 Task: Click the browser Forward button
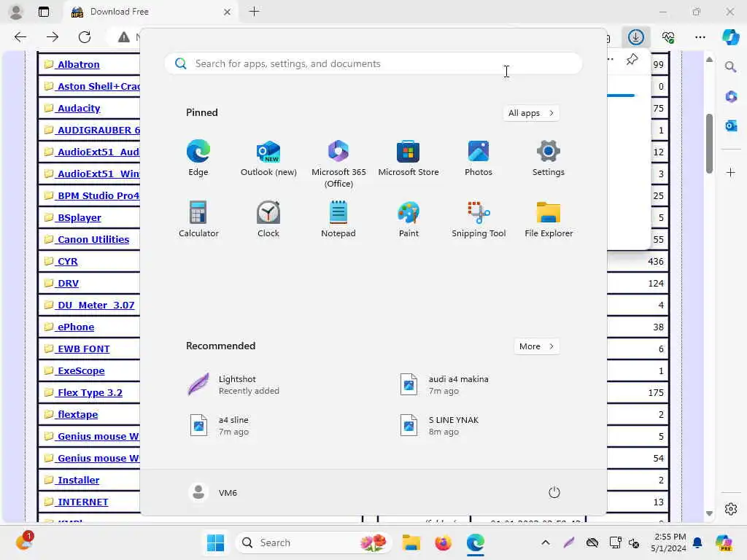click(x=53, y=36)
